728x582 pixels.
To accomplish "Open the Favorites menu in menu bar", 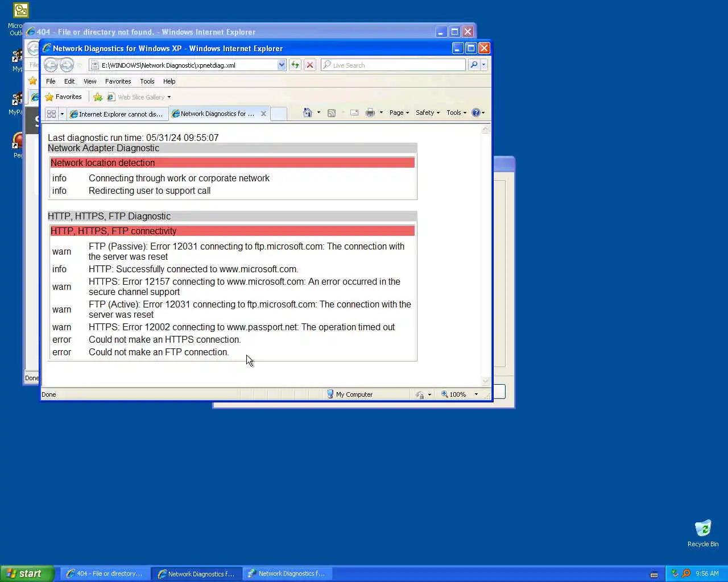I will pos(118,81).
